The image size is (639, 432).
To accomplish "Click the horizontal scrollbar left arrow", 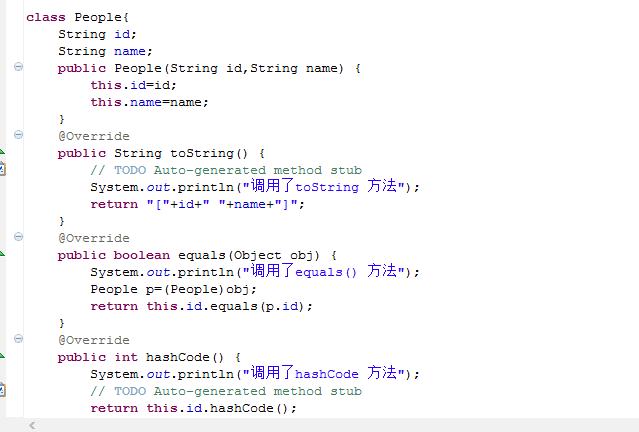I will [32, 425].
